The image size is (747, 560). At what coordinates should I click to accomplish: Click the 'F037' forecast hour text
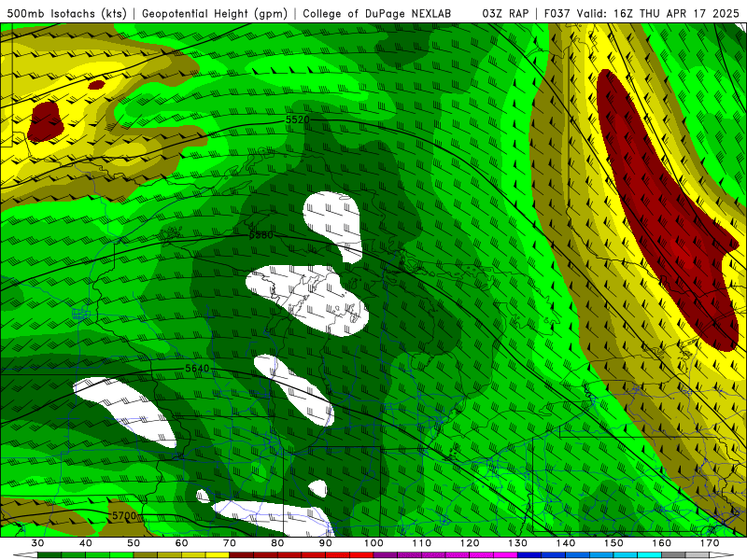pyautogui.click(x=557, y=13)
